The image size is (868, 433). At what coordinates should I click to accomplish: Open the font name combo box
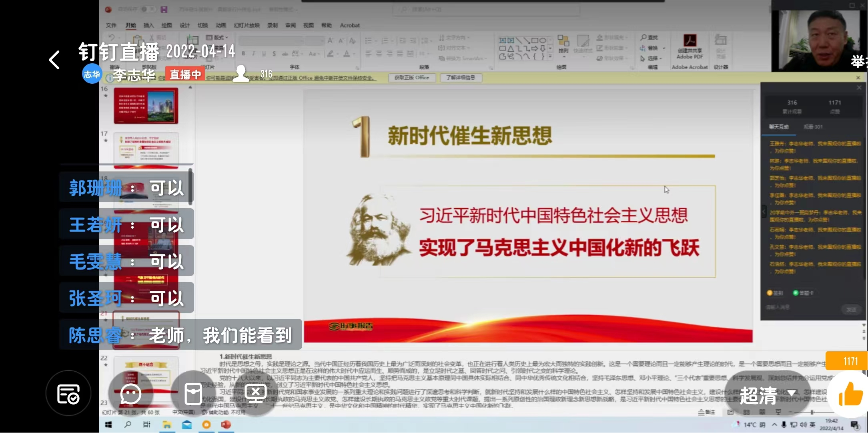[271, 41]
